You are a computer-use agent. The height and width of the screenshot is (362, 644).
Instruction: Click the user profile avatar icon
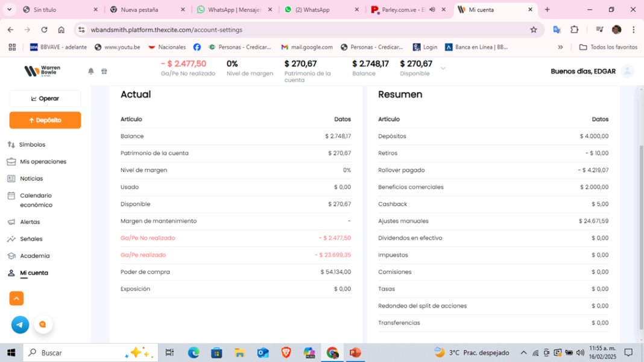[627, 71]
